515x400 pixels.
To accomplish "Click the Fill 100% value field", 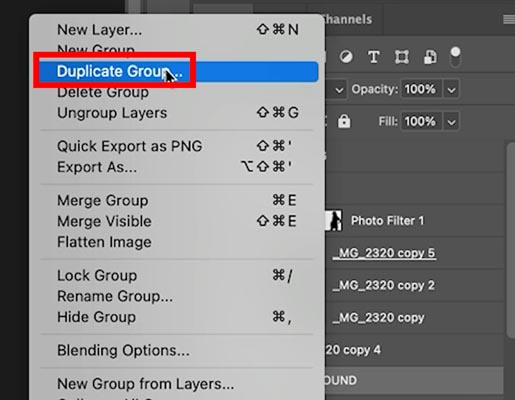I will pyautogui.click(x=421, y=121).
